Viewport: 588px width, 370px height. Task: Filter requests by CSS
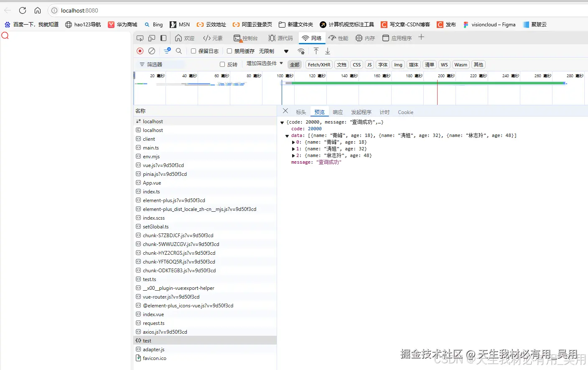356,64
